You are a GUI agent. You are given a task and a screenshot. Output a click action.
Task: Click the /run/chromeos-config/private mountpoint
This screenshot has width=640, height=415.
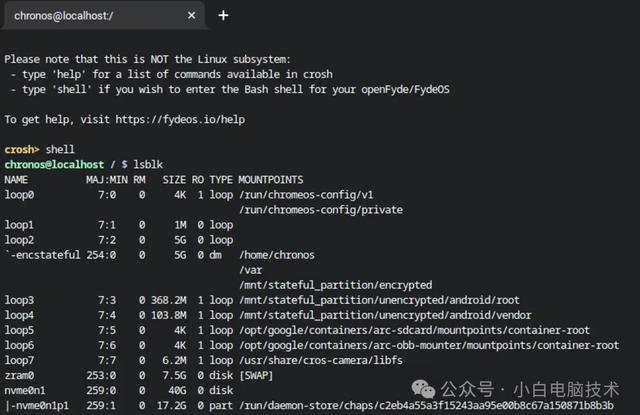pyautogui.click(x=321, y=210)
